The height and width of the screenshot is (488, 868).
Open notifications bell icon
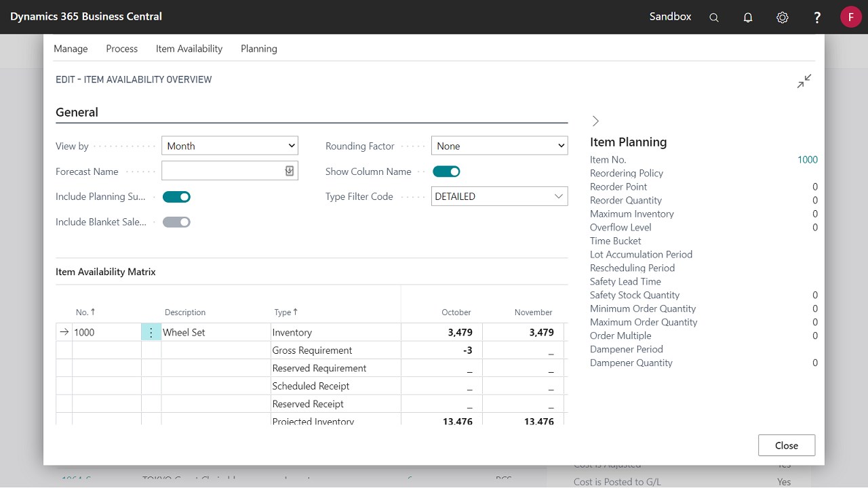[748, 17]
